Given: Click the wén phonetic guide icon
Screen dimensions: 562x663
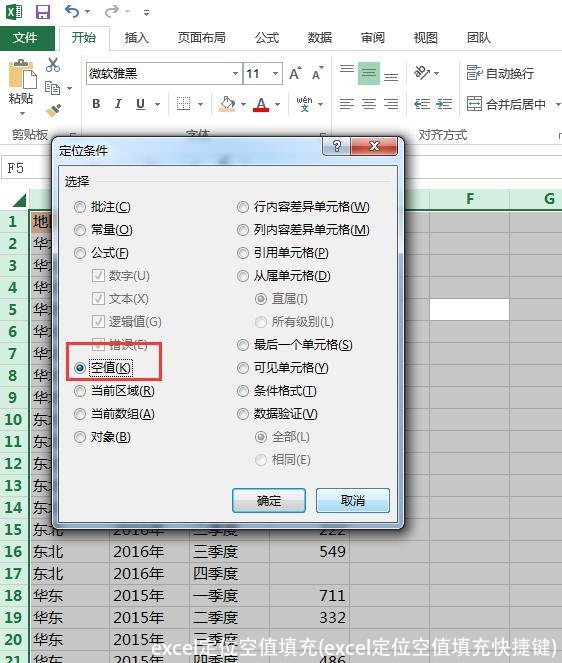Looking at the screenshot, I should pos(304,104).
